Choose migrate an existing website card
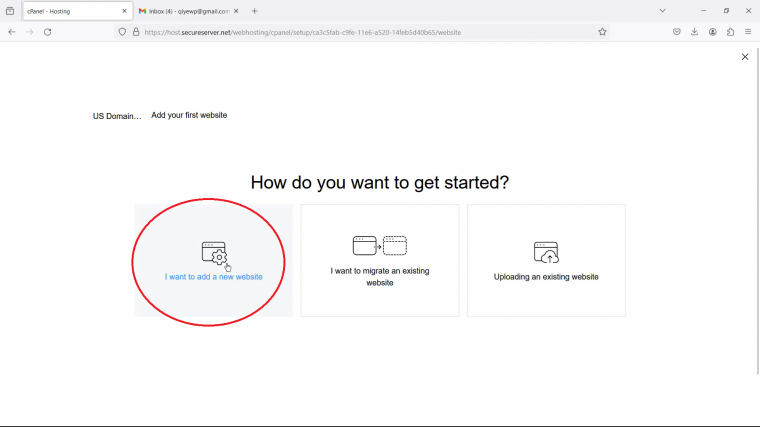This screenshot has width=760, height=427. pyautogui.click(x=380, y=260)
